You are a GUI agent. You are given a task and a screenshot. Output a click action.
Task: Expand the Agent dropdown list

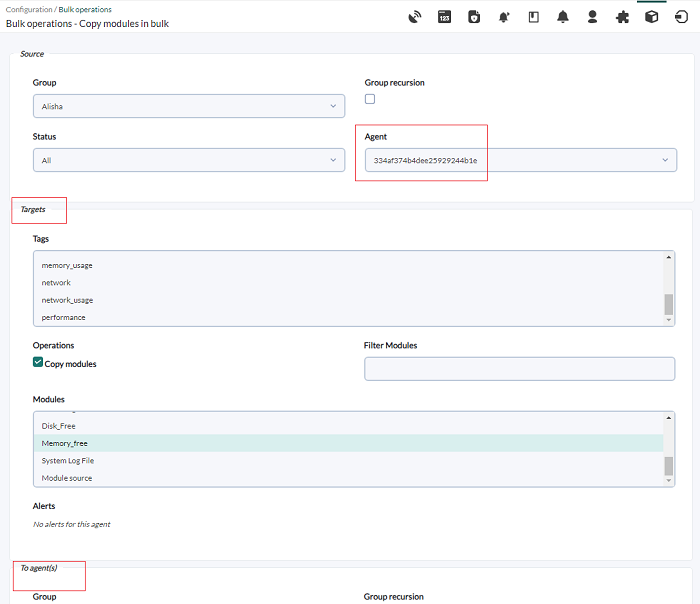pyautogui.click(x=521, y=160)
